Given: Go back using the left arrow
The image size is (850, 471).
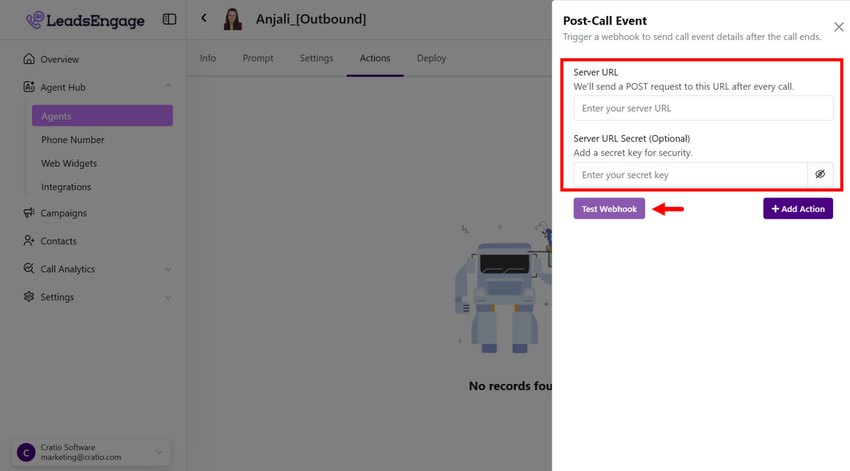Looking at the screenshot, I should [x=204, y=18].
